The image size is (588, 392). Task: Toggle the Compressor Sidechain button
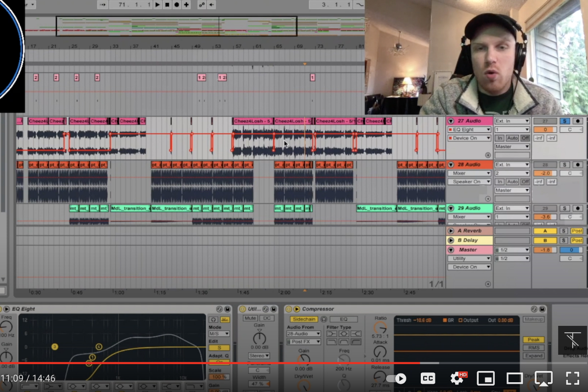304,319
